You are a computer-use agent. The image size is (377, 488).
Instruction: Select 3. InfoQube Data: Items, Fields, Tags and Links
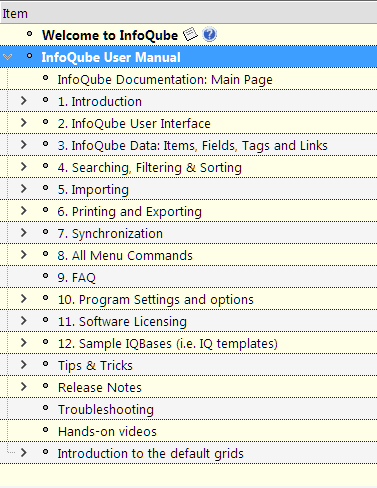tap(193, 146)
